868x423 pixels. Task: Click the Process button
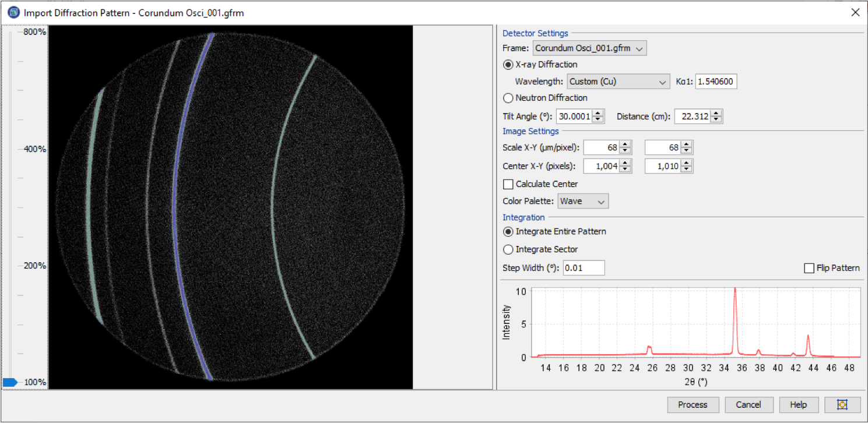(x=693, y=404)
